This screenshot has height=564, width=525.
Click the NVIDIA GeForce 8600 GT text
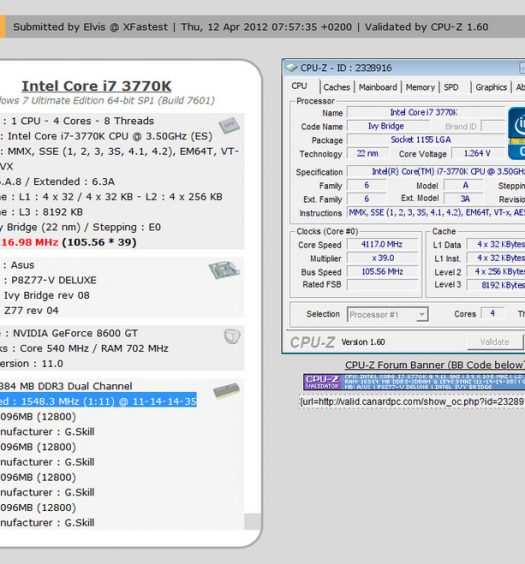[x=75, y=333]
